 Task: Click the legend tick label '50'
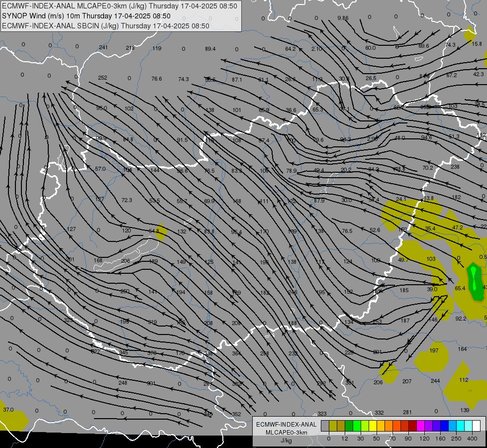(x=376, y=439)
